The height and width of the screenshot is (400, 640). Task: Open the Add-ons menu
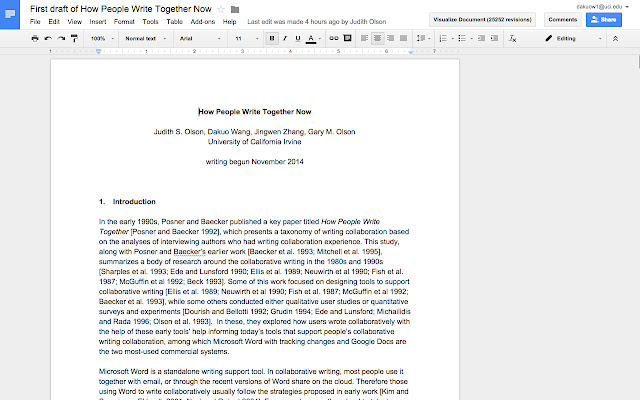[x=202, y=22]
